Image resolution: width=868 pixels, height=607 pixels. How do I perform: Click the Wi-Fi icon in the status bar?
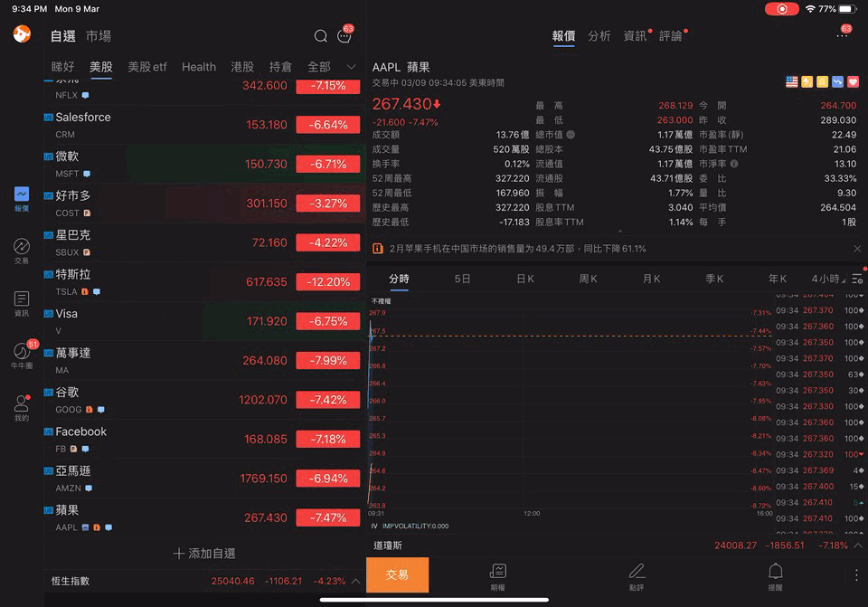(810, 9)
